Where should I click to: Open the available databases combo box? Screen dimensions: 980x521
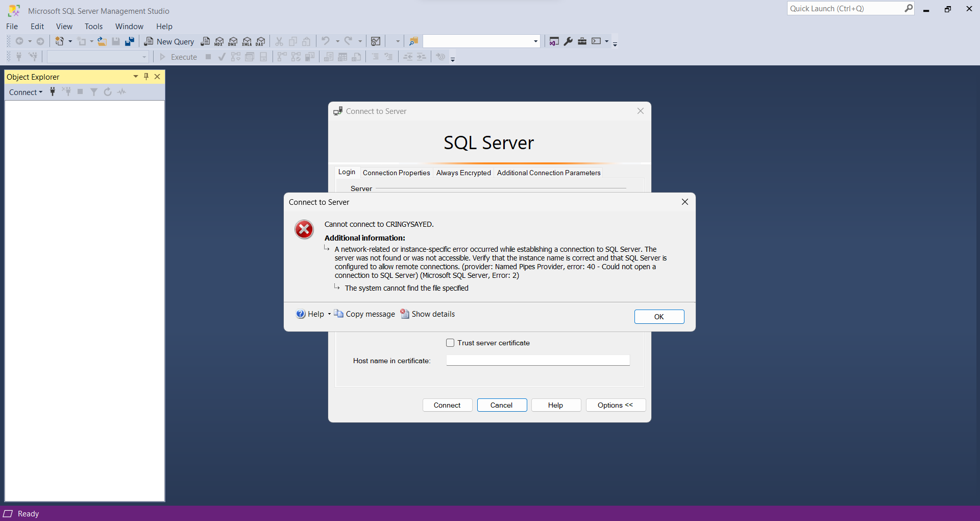tap(98, 57)
